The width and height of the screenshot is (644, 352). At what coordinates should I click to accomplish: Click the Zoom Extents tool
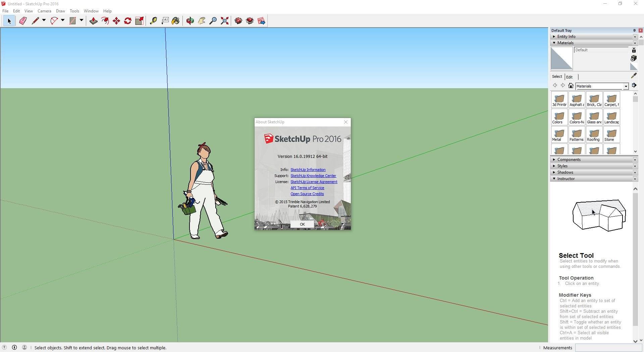224,21
